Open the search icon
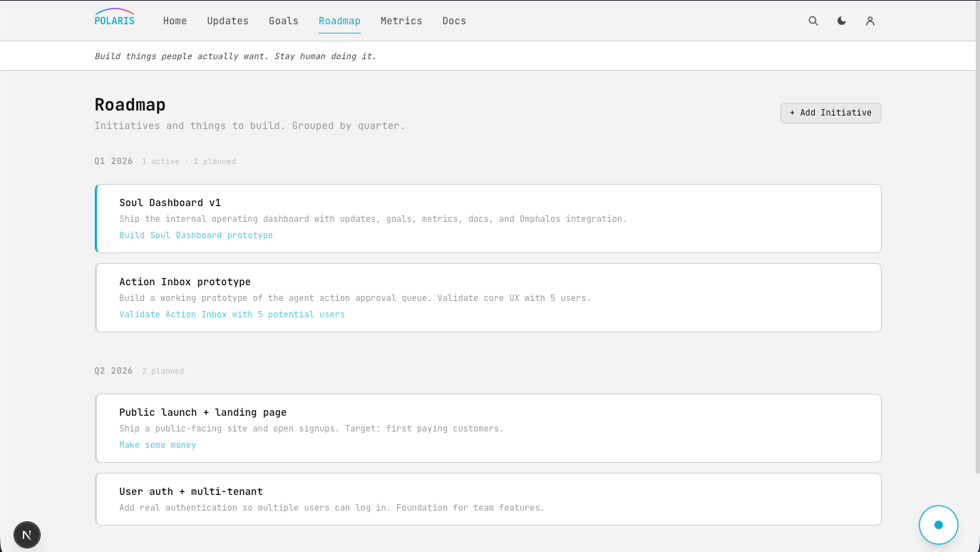The width and height of the screenshot is (980, 552). pos(813,21)
